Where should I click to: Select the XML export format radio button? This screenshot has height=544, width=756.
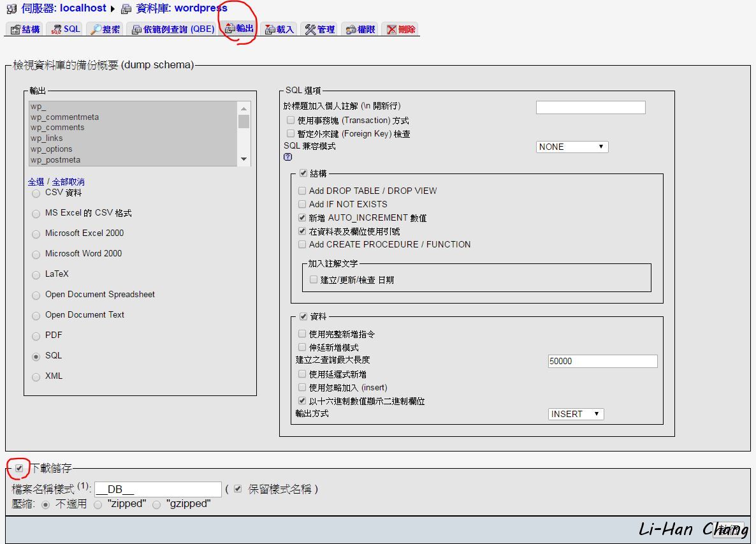36,377
